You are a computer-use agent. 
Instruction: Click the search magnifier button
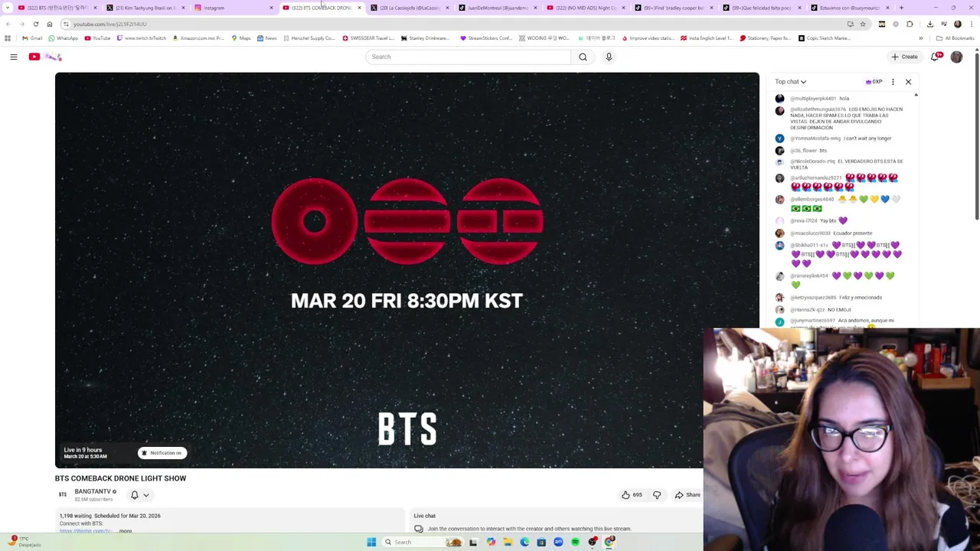click(x=583, y=57)
